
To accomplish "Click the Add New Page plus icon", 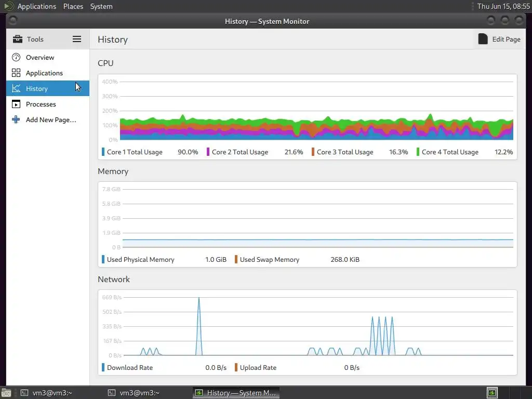I will (x=16, y=120).
